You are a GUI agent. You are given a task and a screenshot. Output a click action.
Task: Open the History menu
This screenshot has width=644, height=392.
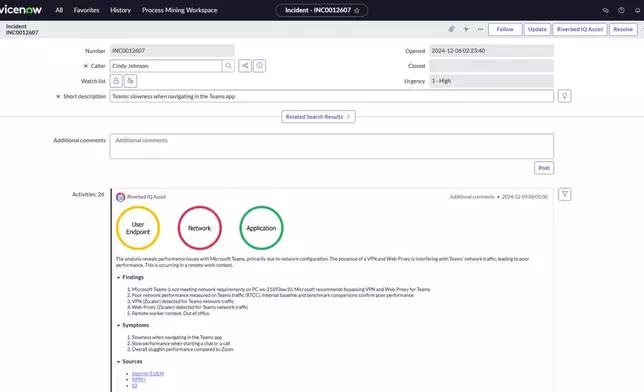click(x=120, y=10)
